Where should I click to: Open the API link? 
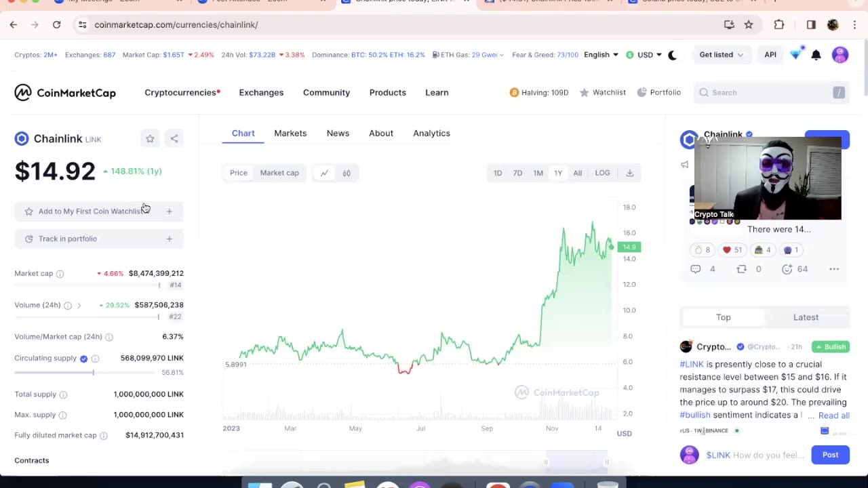coord(770,55)
